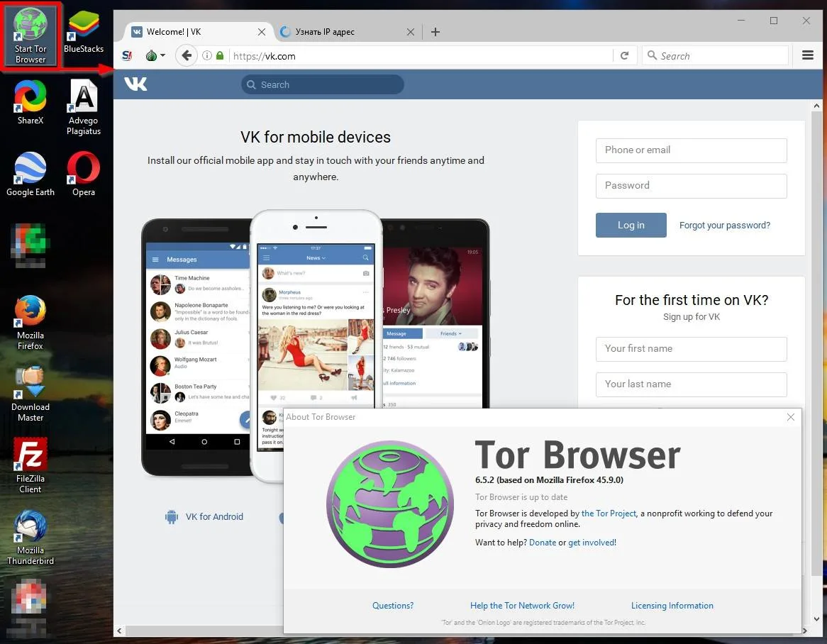This screenshot has width=827, height=644.
Task: Close the Welcome! | VK tab
Action: click(261, 32)
